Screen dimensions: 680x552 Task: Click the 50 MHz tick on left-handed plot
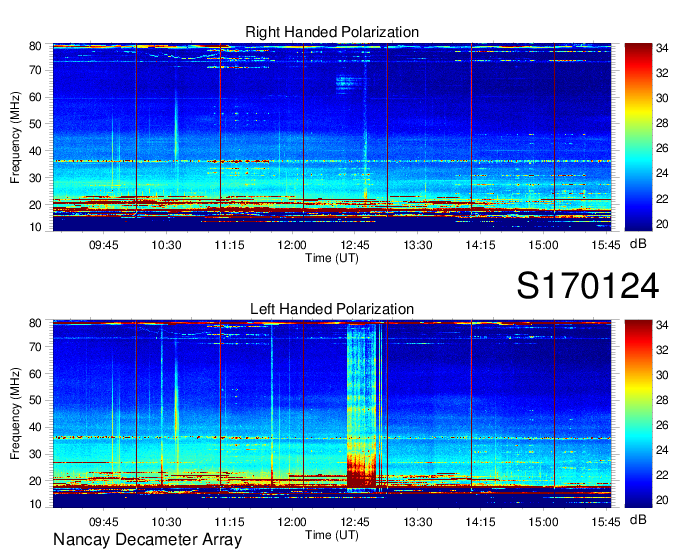point(35,400)
